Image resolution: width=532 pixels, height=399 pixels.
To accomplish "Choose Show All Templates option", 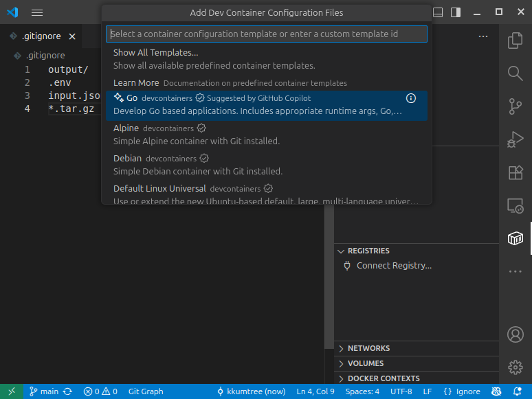I will 266,59.
